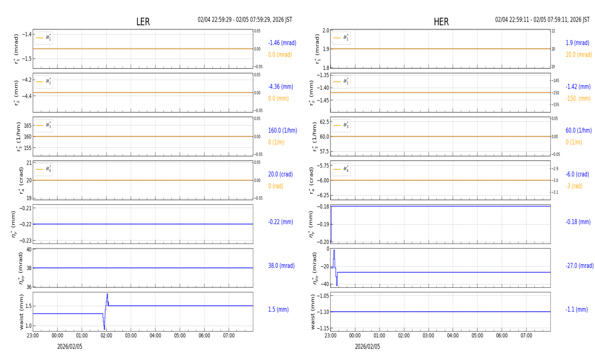Click the orange 0 (1/m) value under HER

point(574,142)
